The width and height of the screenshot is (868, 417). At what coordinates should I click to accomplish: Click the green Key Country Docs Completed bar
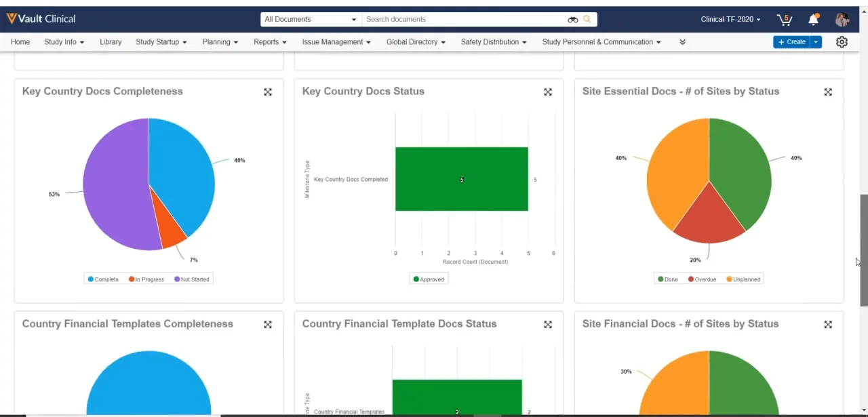pos(461,179)
